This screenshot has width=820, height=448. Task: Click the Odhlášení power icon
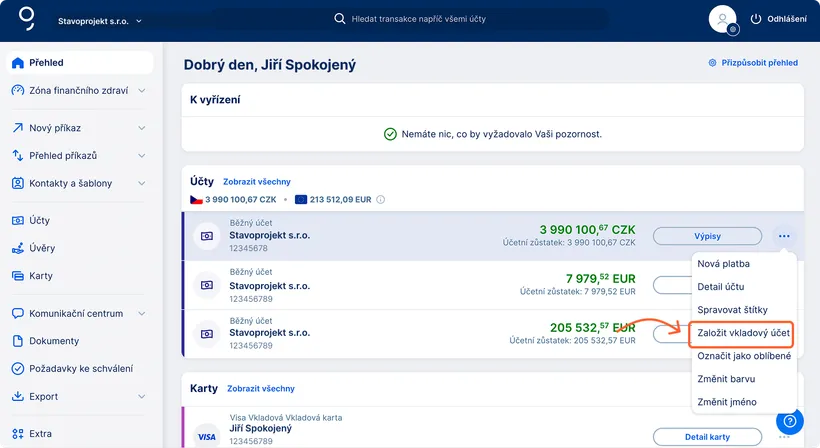[x=756, y=19]
